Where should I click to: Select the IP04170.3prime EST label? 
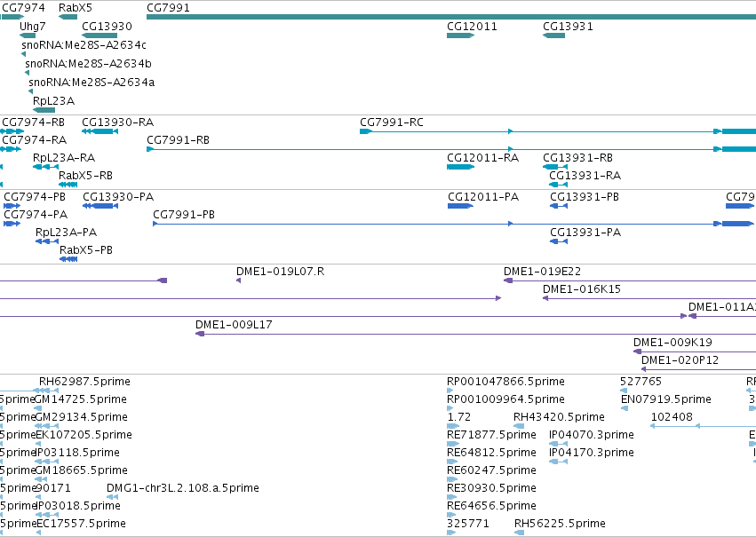[x=592, y=454]
